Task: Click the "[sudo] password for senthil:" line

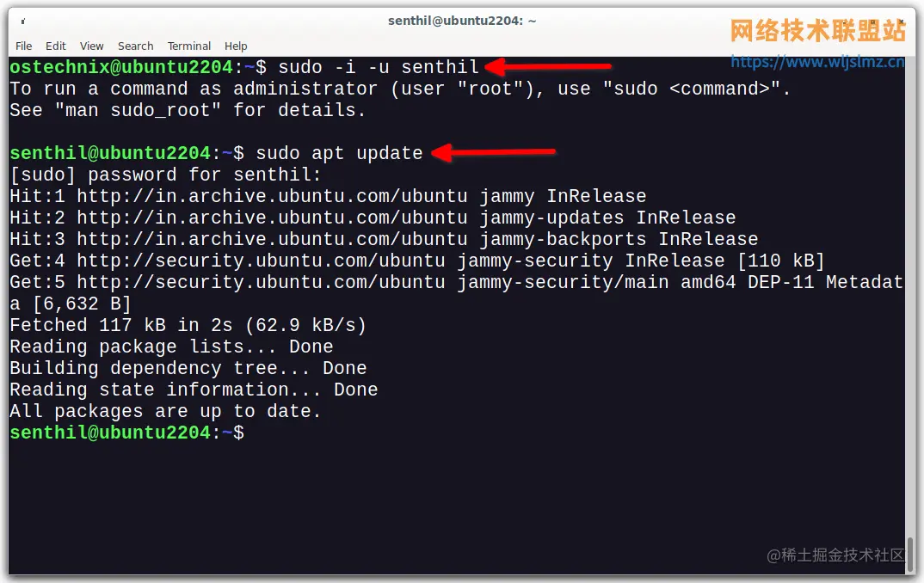Action: pyautogui.click(x=165, y=175)
